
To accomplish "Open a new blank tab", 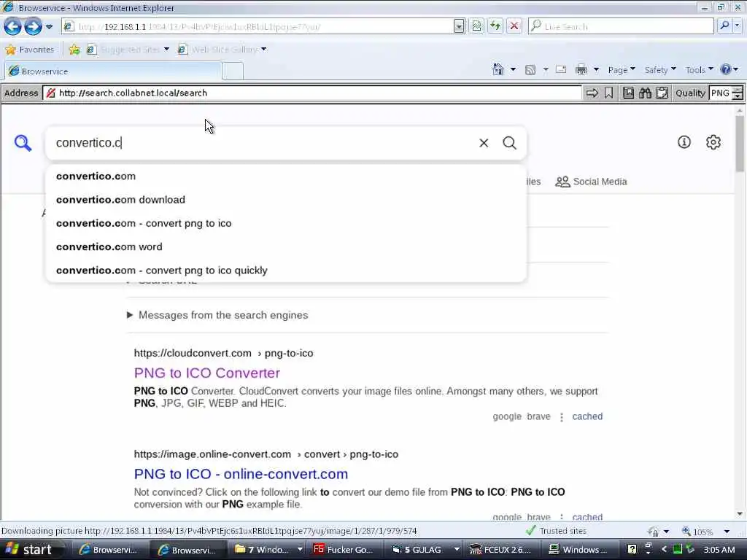I will [x=233, y=71].
